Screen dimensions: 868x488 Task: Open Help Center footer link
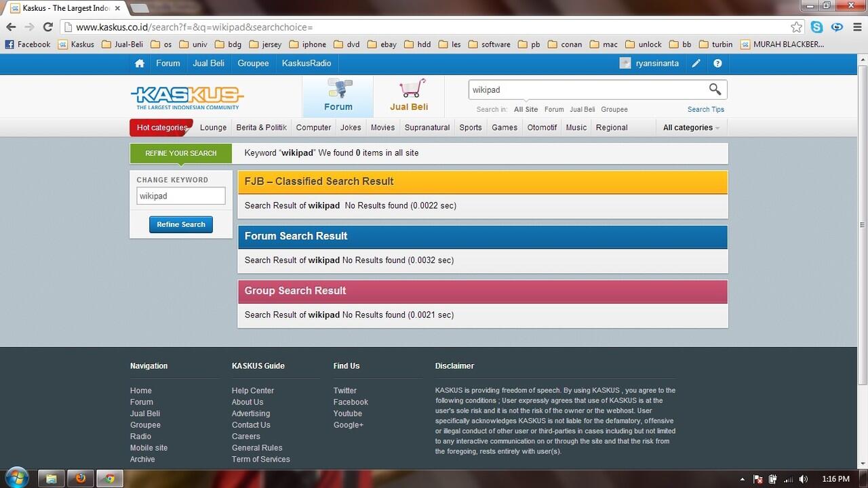[x=253, y=390]
